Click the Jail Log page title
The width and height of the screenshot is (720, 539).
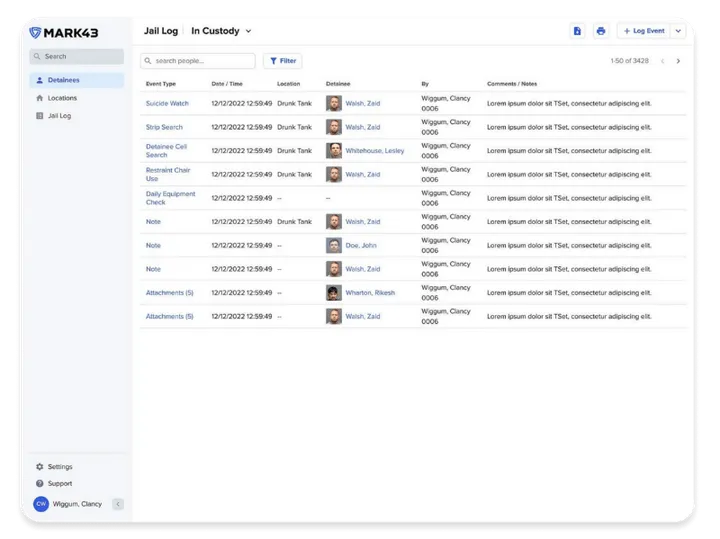(161, 31)
